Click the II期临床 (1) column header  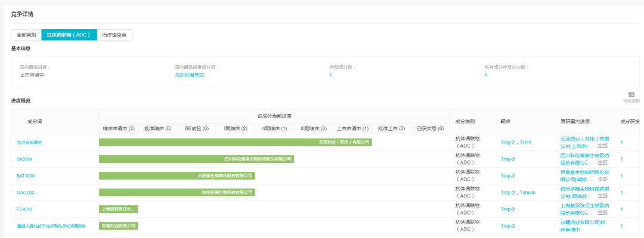(274, 129)
